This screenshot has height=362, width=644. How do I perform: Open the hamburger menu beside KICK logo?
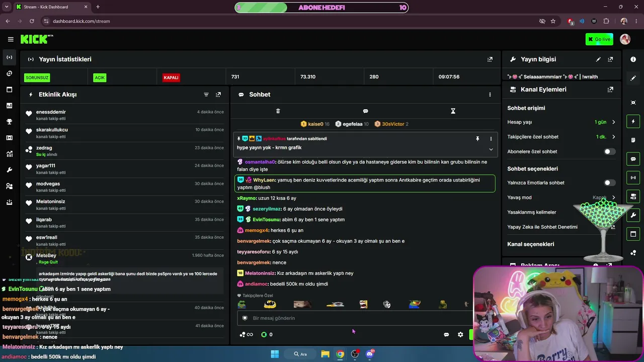(11, 39)
